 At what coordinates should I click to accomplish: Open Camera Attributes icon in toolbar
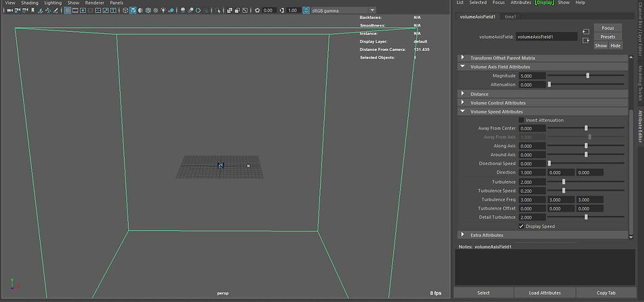[x=24, y=10]
